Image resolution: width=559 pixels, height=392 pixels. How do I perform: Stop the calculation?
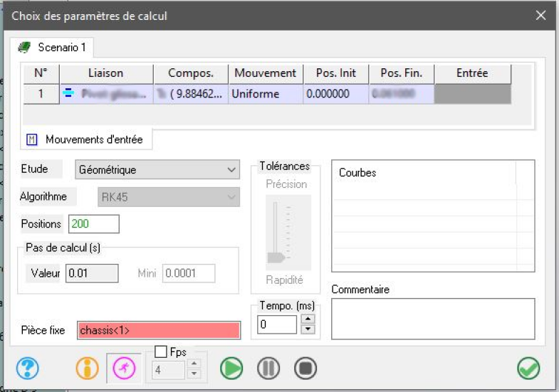(x=305, y=368)
